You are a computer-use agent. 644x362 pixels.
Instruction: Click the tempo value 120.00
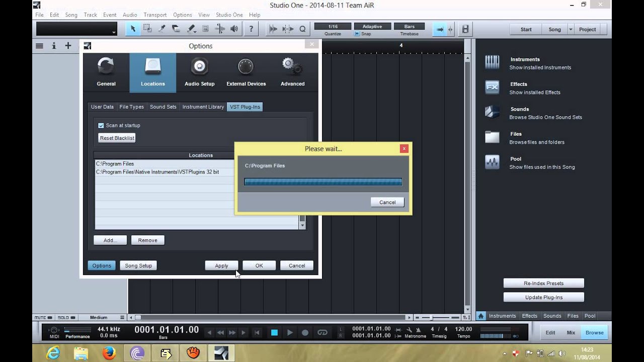(463, 329)
